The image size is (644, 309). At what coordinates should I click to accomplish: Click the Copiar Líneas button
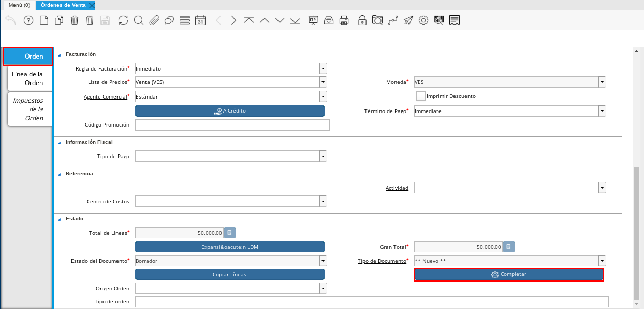pyautogui.click(x=230, y=274)
